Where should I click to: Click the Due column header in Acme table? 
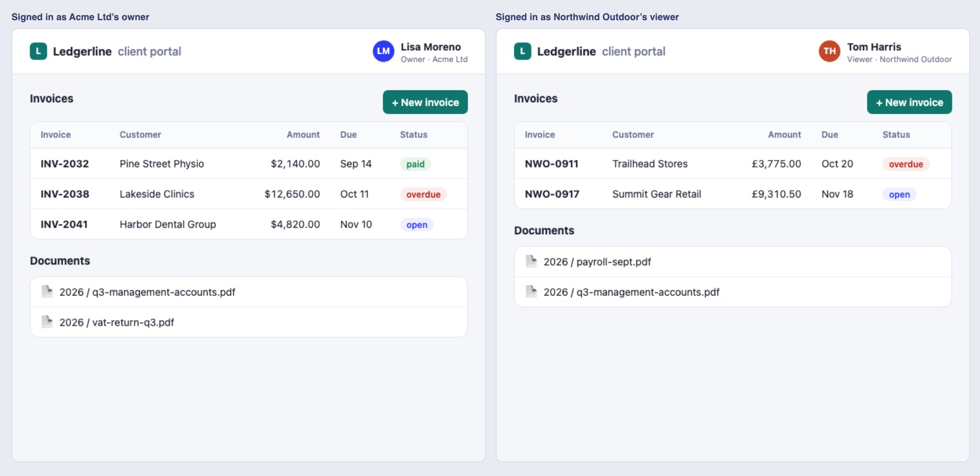pyautogui.click(x=348, y=135)
